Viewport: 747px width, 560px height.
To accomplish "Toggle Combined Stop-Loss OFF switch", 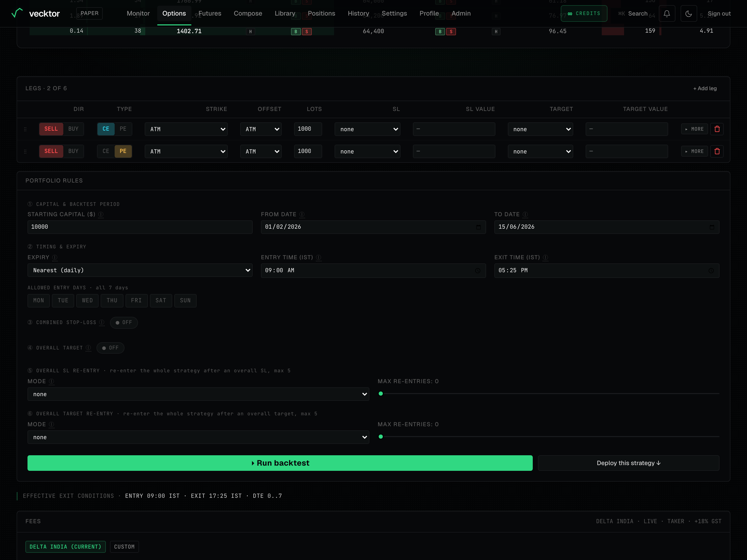I will 124,322.
